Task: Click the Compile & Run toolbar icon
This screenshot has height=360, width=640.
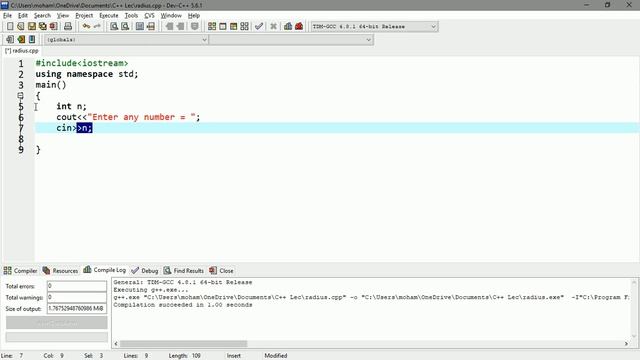Action: pos(233,27)
